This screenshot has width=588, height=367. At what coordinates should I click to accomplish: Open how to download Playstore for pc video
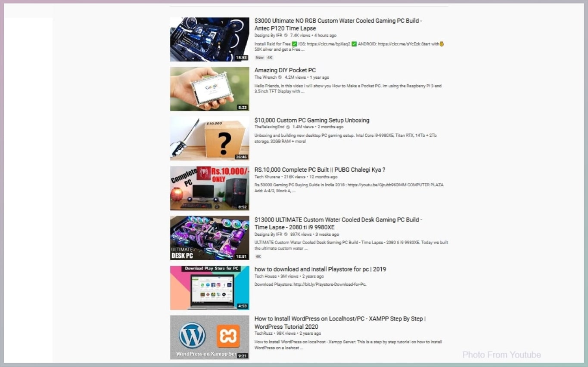click(x=320, y=269)
